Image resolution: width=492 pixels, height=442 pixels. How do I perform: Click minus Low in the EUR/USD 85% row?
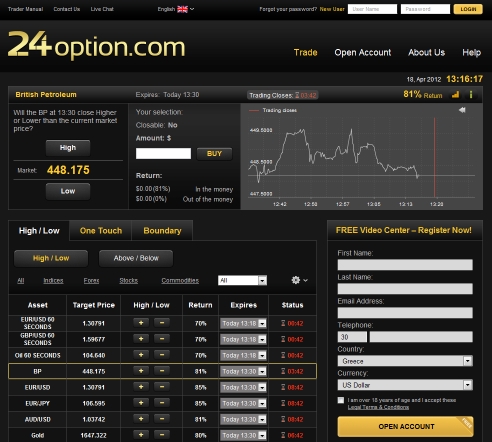(x=162, y=387)
